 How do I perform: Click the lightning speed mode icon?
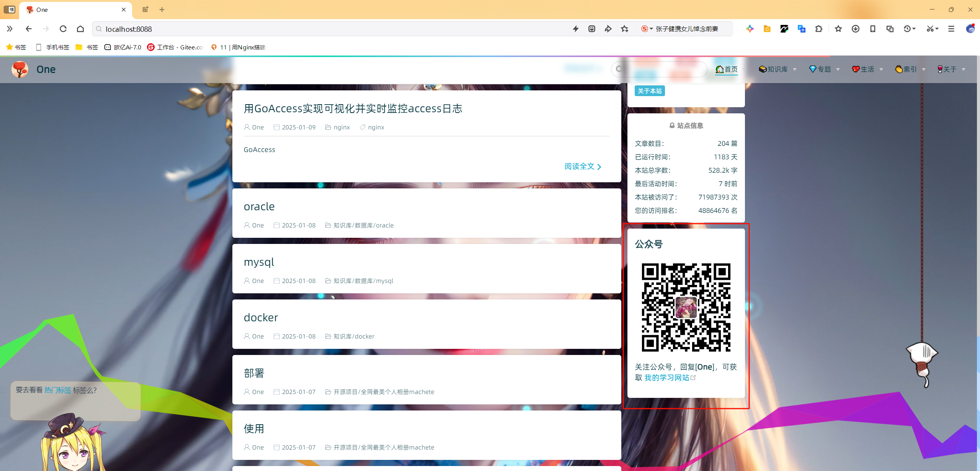(x=576, y=29)
